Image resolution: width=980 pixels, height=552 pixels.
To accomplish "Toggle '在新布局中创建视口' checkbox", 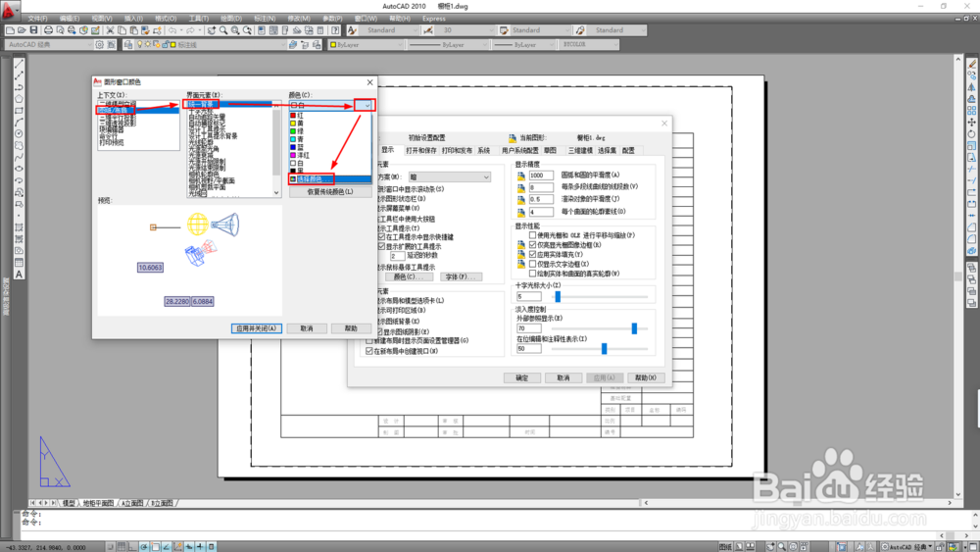I will point(369,351).
